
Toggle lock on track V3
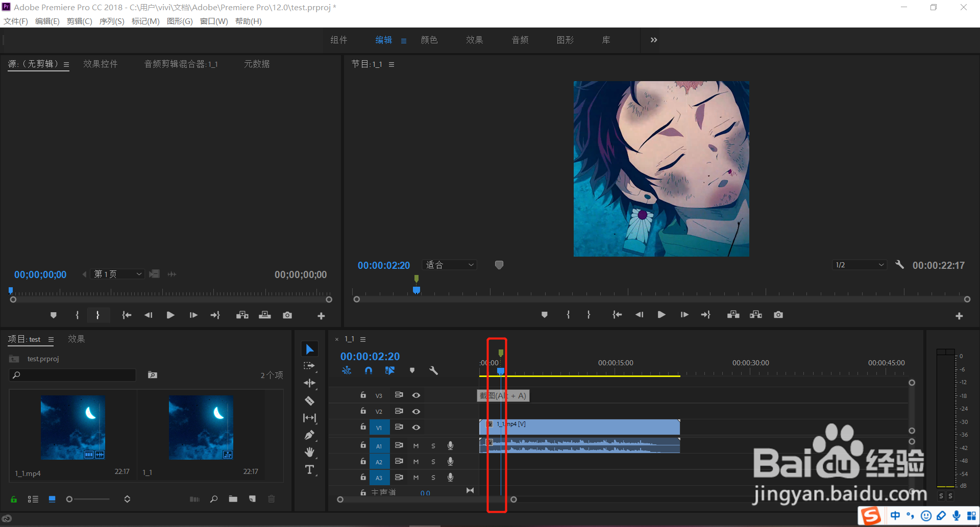point(363,395)
